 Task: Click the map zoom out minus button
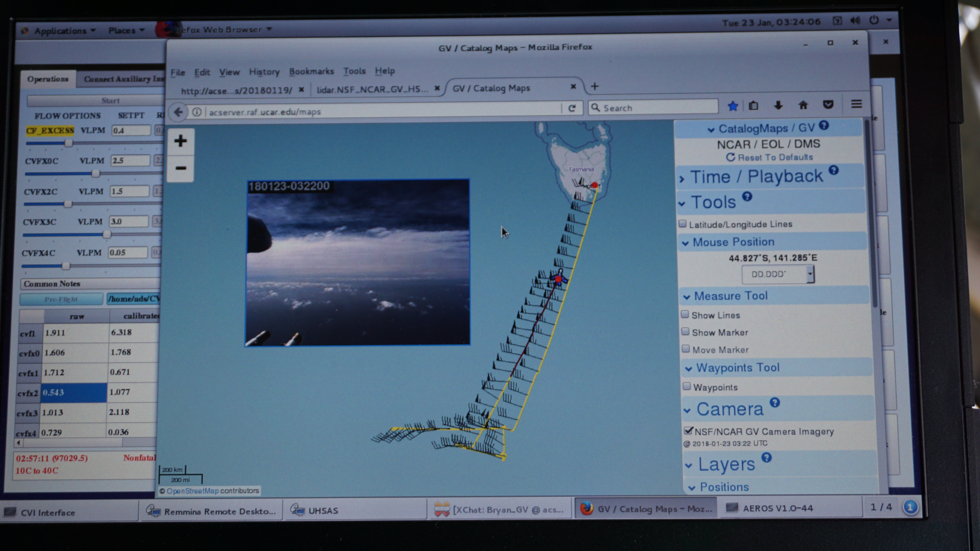point(181,168)
